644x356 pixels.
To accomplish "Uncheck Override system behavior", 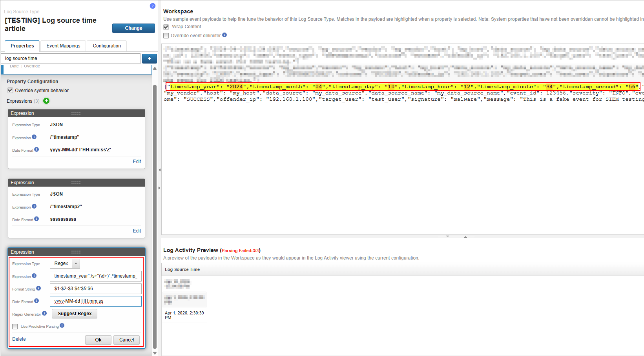I will pos(10,91).
